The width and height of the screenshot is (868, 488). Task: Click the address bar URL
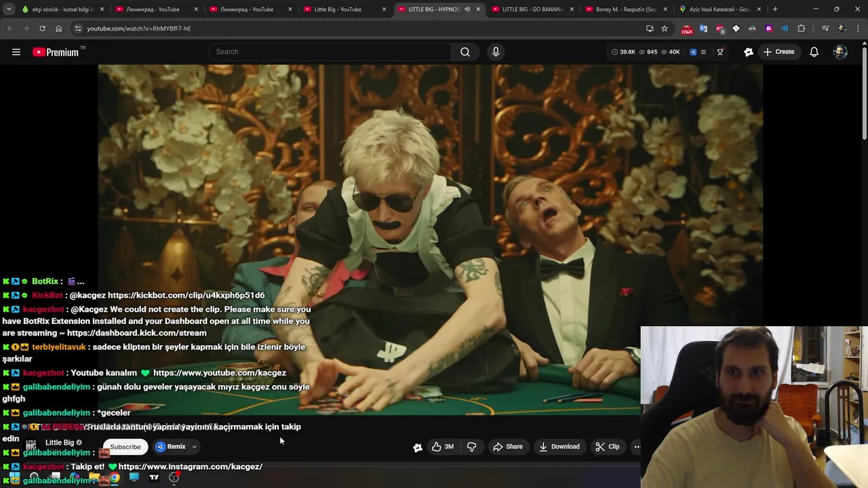coord(139,28)
